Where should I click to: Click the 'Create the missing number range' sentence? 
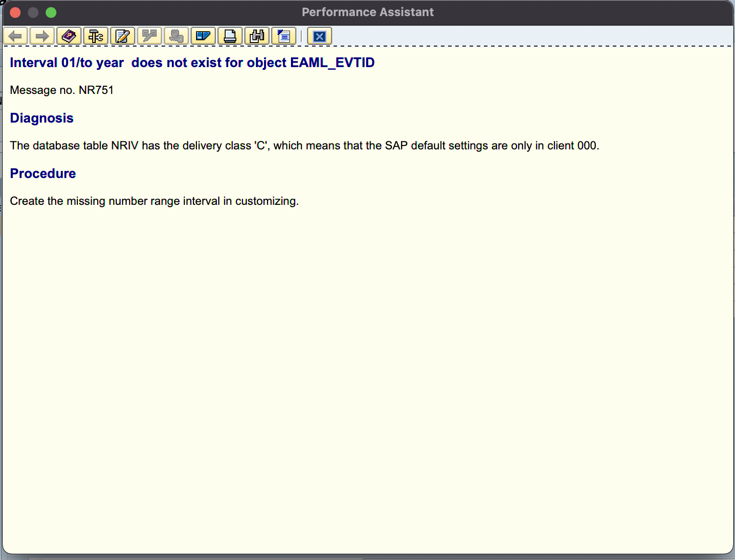point(154,201)
